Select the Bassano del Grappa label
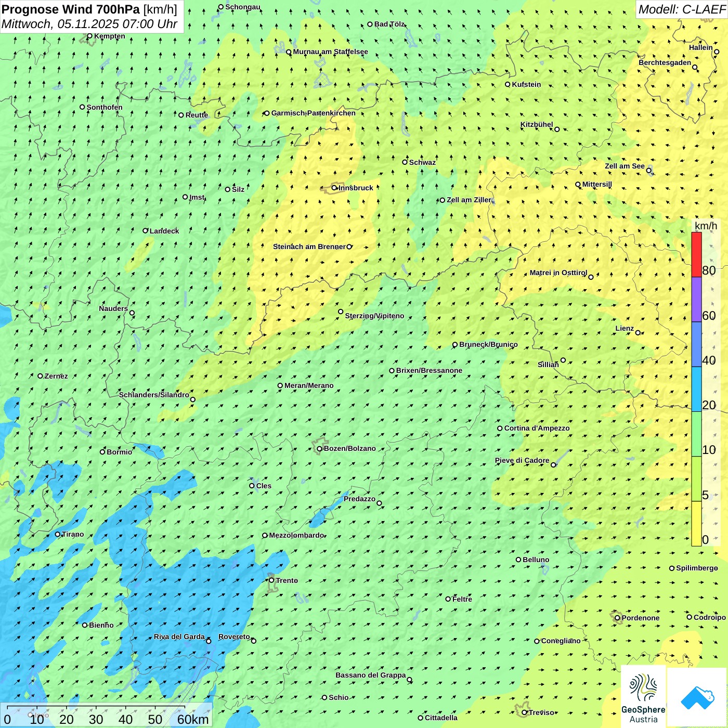728x728 pixels. point(371,675)
